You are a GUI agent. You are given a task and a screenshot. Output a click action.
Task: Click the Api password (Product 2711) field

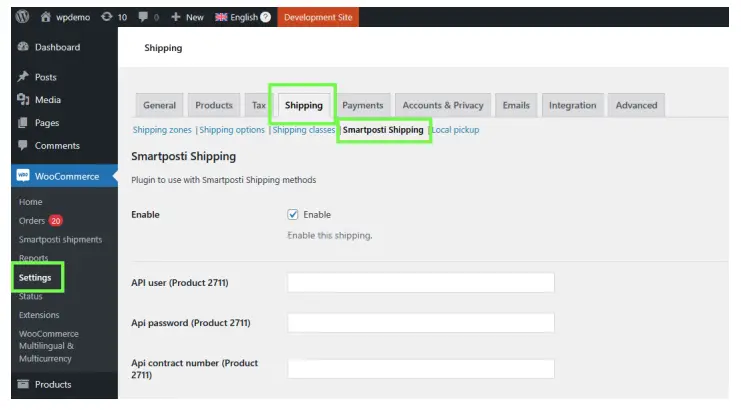point(421,323)
